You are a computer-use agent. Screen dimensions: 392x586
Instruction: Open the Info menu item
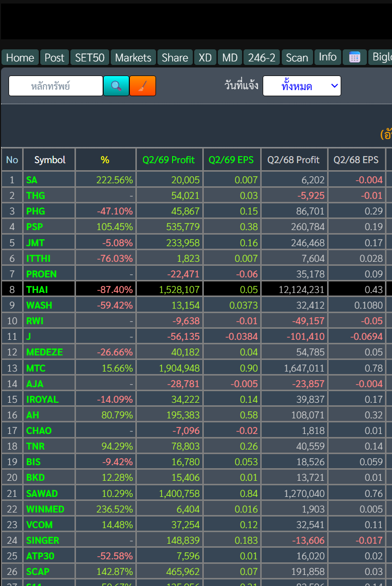328,57
